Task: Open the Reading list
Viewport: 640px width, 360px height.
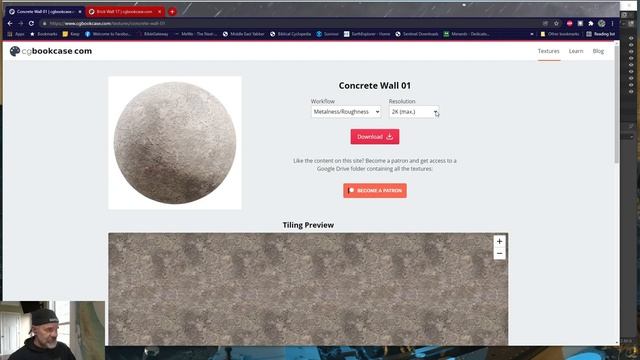Action: (x=601, y=34)
